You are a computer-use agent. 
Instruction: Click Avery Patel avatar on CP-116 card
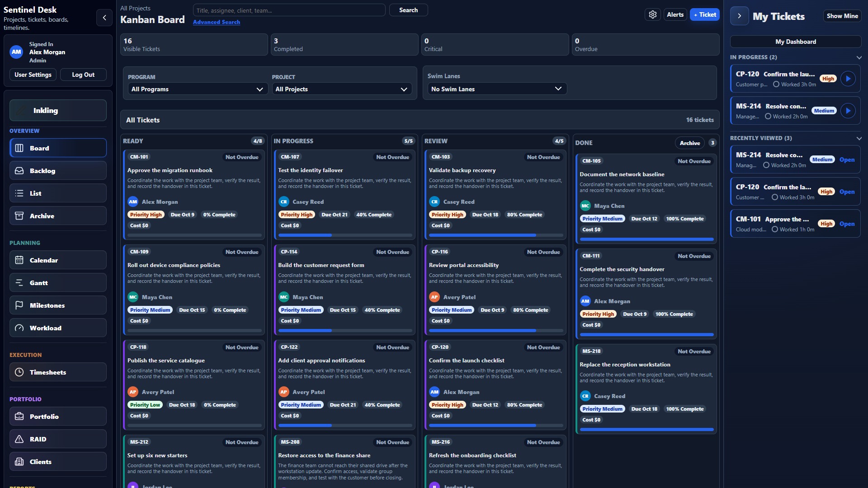(434, 297)
